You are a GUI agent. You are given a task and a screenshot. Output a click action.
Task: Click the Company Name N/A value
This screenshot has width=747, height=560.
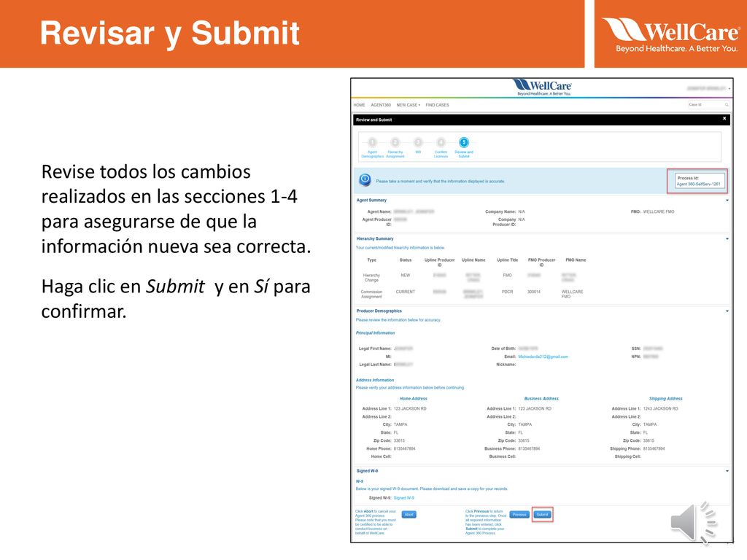point(522,212)
